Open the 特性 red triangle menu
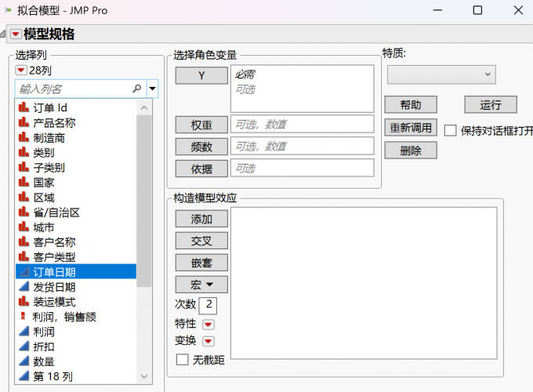Screen dimensions: 533x392 pyautogui.click(x=208, y=324)
